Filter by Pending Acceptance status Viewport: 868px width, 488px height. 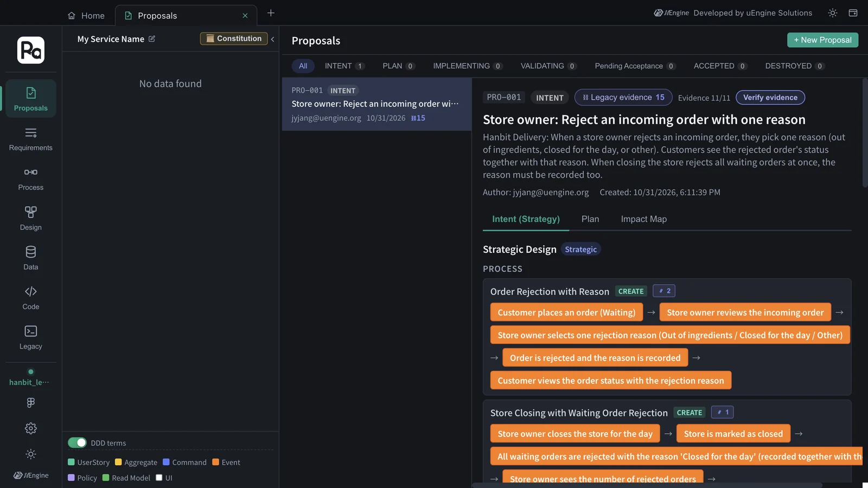click(x=635, y=66)
